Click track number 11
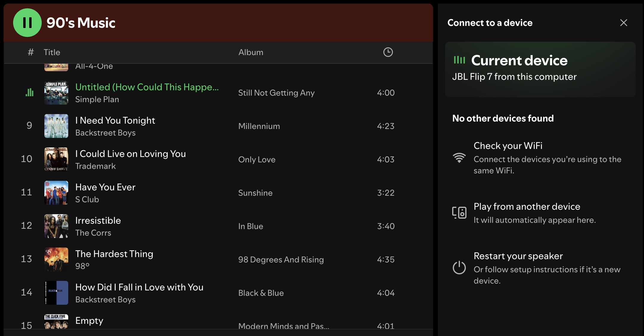This screenshot has width=644, height=336. point(27,192)
